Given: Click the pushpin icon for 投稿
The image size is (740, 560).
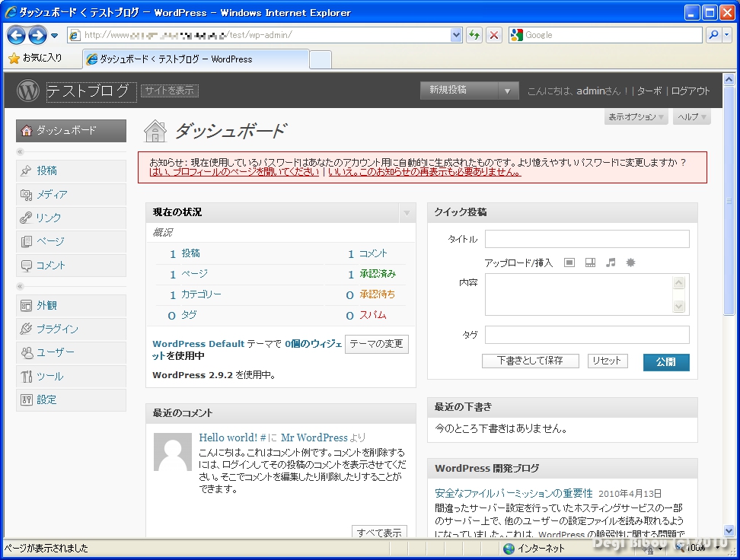Looking at the screenshot, I should click(x=26, y=170).
